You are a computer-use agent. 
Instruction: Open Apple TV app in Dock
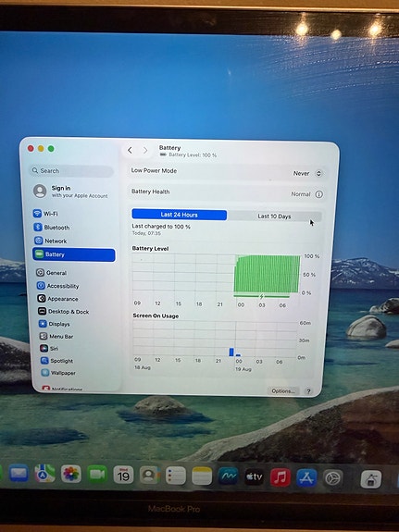click(254, 476)
